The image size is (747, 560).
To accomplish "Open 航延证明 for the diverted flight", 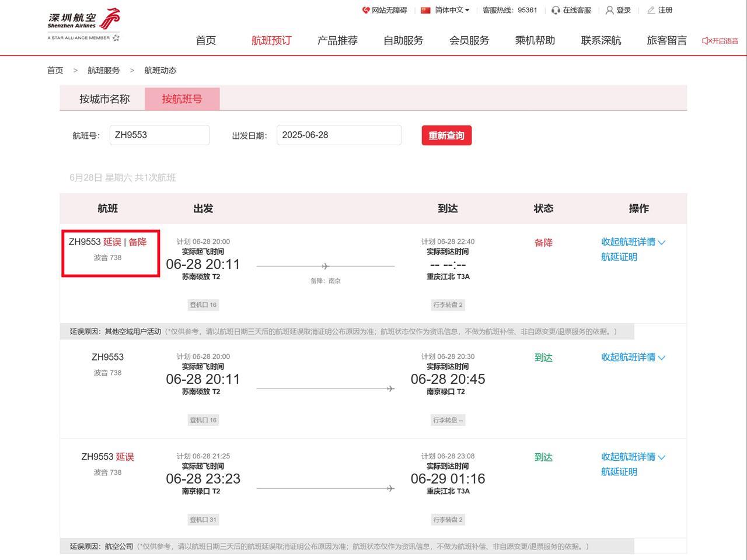I will [x=619, y=257].
